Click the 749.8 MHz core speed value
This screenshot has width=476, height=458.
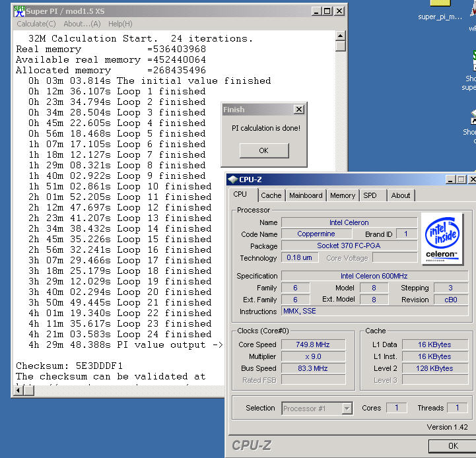(x=313, y=344)
